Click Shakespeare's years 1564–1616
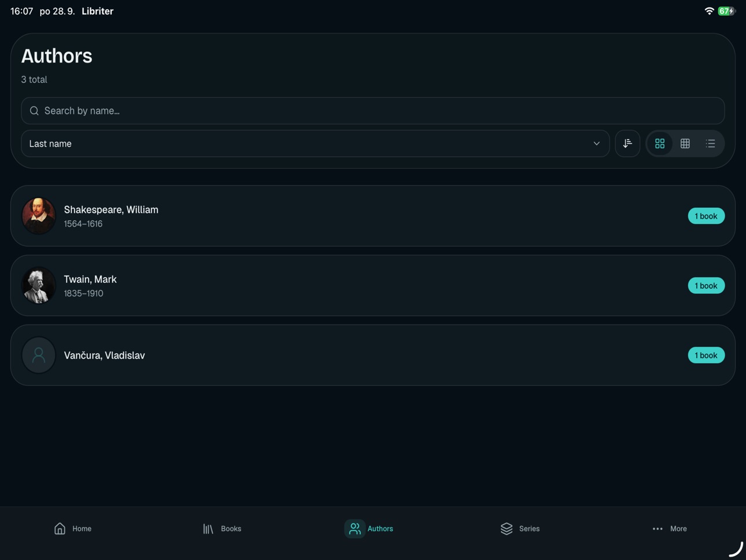 coord(83,224)
